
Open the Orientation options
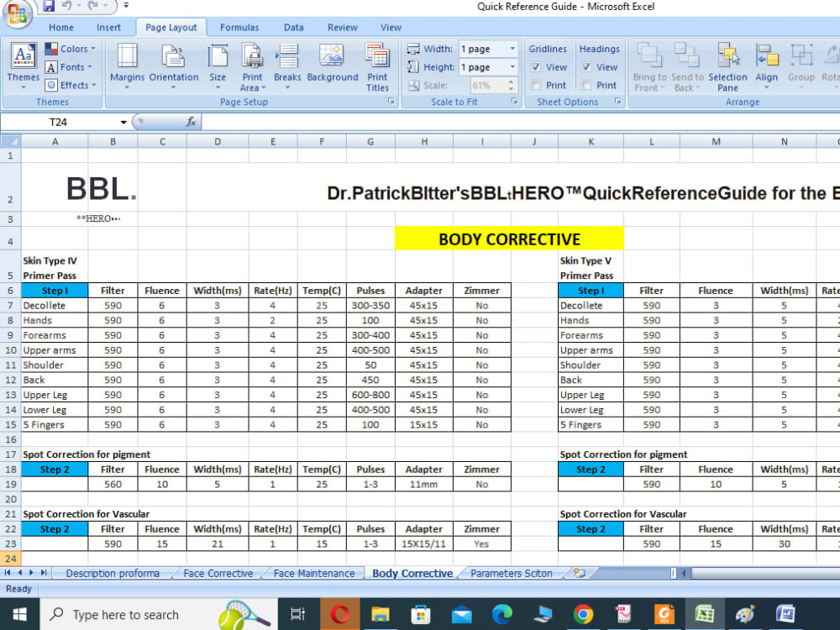pos(174,66)
